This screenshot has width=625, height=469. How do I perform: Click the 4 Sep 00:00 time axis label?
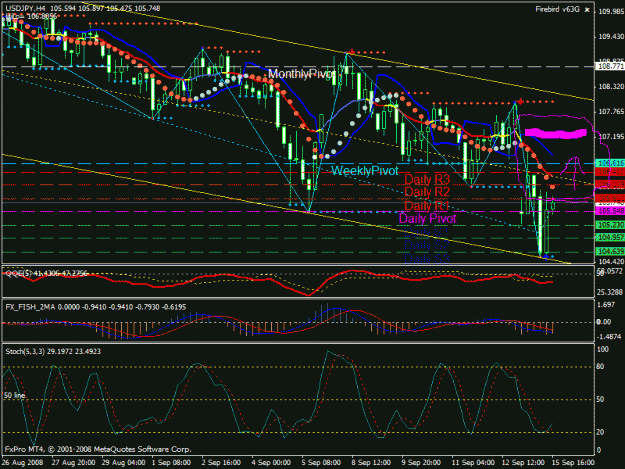click(x=271, y=463)
